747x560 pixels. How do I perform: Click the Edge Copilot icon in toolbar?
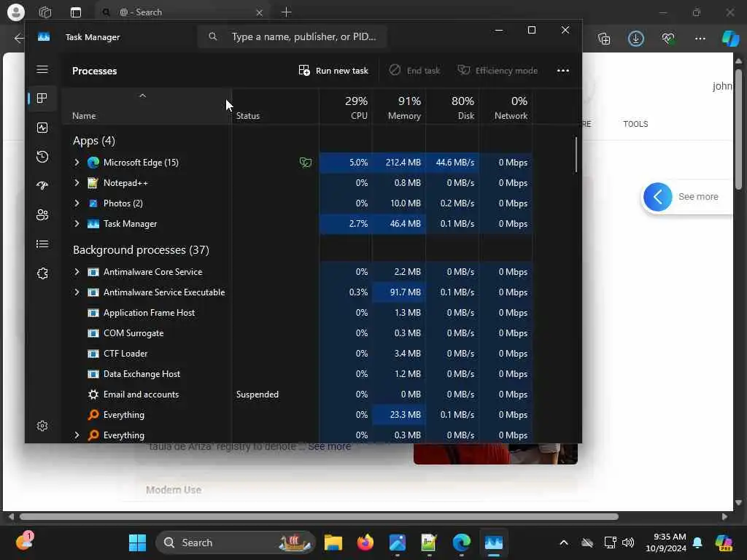click(729, 38)
